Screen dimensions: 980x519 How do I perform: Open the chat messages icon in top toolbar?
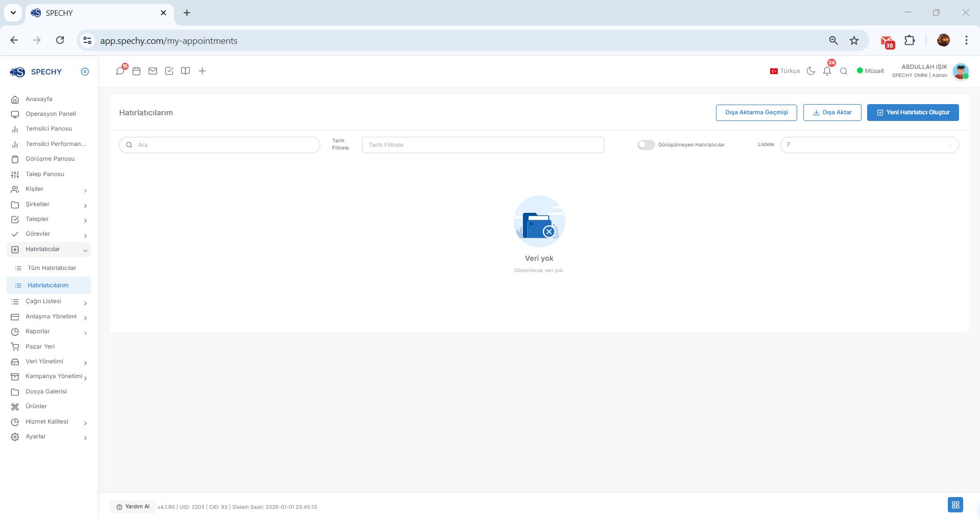click(121, 71)
